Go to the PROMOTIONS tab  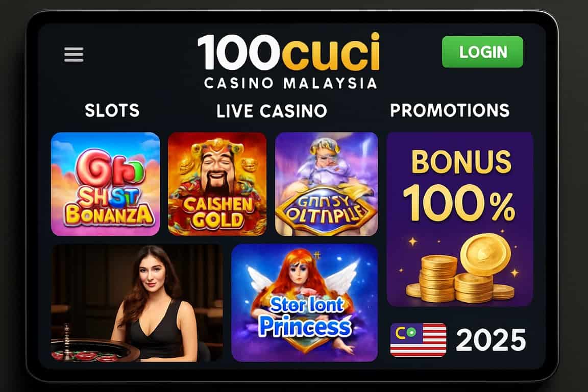[x=450, y=110]
